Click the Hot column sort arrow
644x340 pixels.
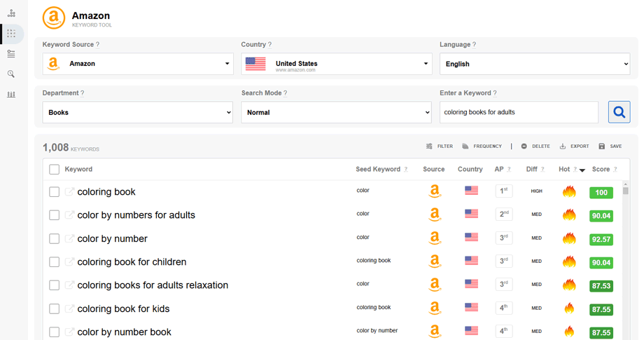point(582,170)
